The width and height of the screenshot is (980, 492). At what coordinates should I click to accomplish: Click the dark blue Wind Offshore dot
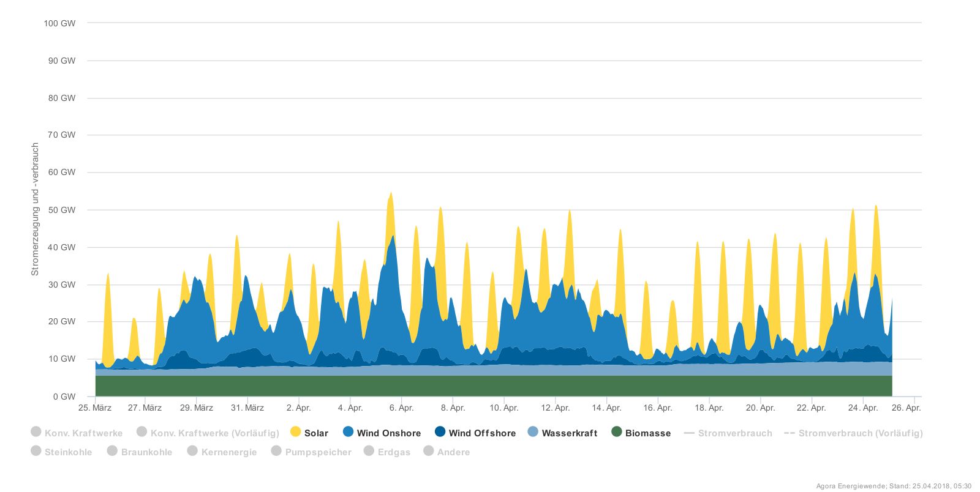[440, 432]
